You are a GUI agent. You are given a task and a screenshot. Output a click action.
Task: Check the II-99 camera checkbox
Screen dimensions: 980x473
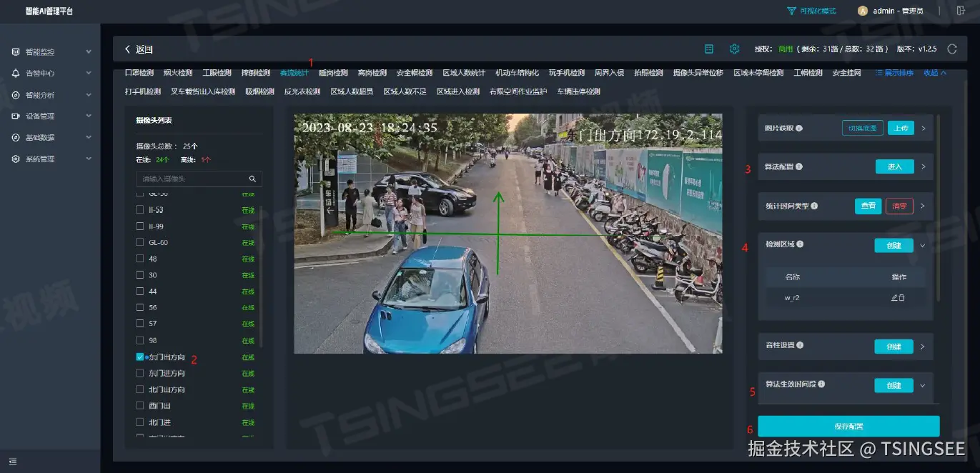point(140,226)
